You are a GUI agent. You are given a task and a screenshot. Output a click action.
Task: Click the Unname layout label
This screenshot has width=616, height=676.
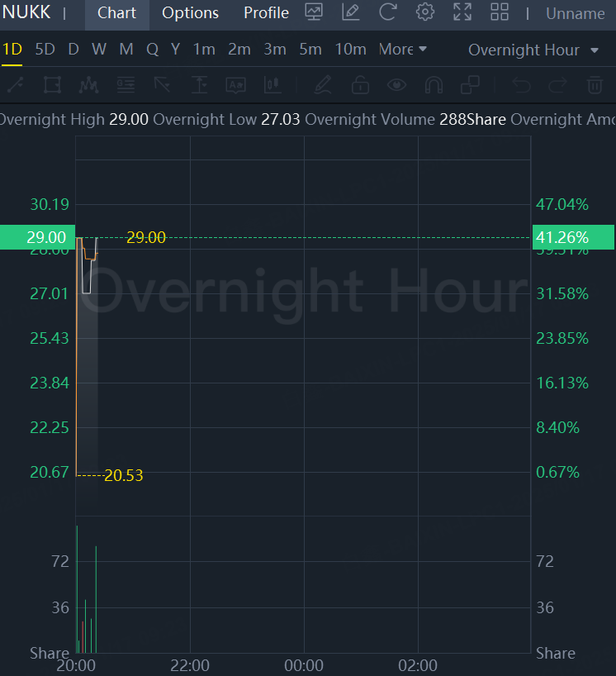(575, 14)
